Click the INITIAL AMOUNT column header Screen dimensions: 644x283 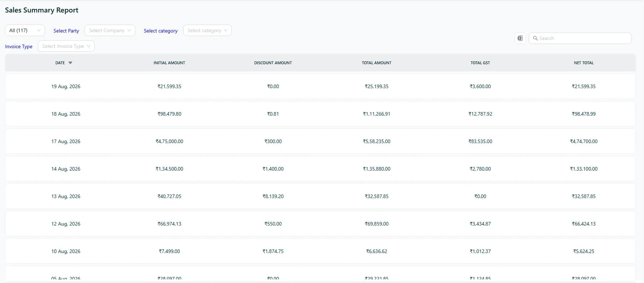169,63
